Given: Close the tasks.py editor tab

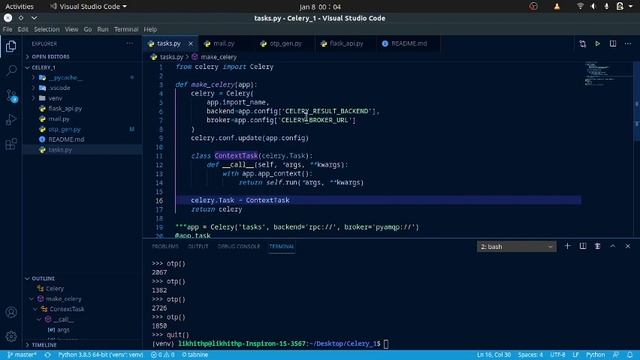Looking at the screenshot, I should click(x=190, y=44).
